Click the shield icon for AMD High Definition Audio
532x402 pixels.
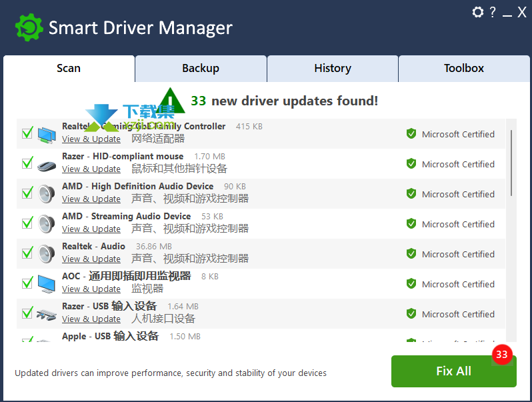(411, 194)
